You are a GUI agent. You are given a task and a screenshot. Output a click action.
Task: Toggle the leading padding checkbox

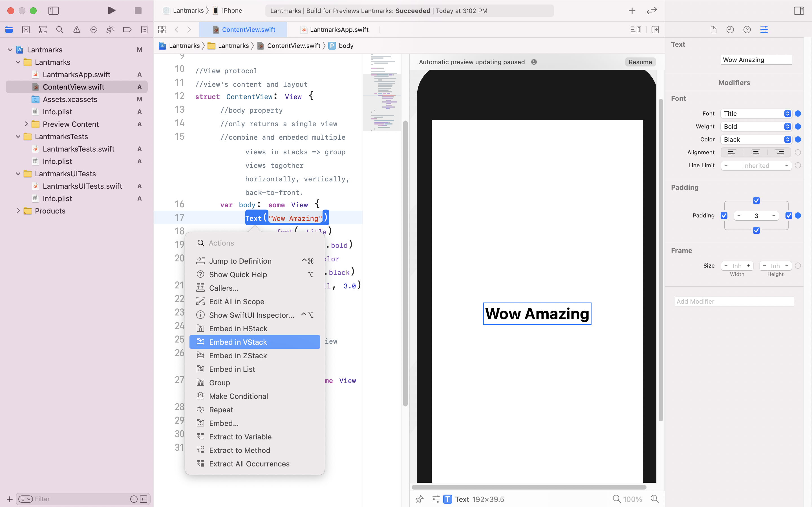724,215
